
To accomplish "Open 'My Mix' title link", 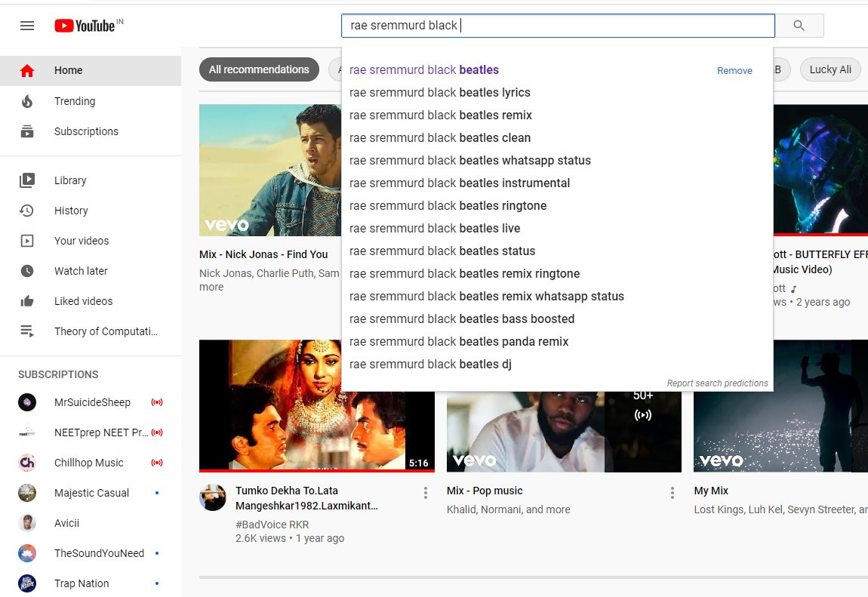I will [x=711, y=491].
